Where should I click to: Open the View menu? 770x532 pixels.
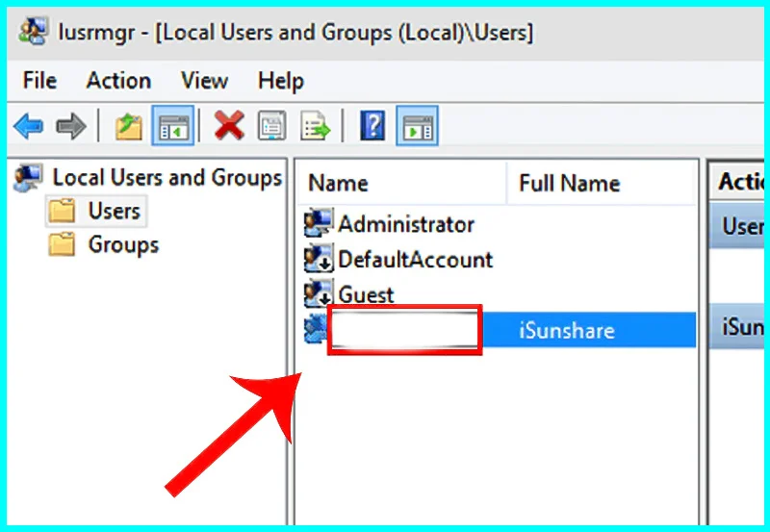tap(204, 81)
